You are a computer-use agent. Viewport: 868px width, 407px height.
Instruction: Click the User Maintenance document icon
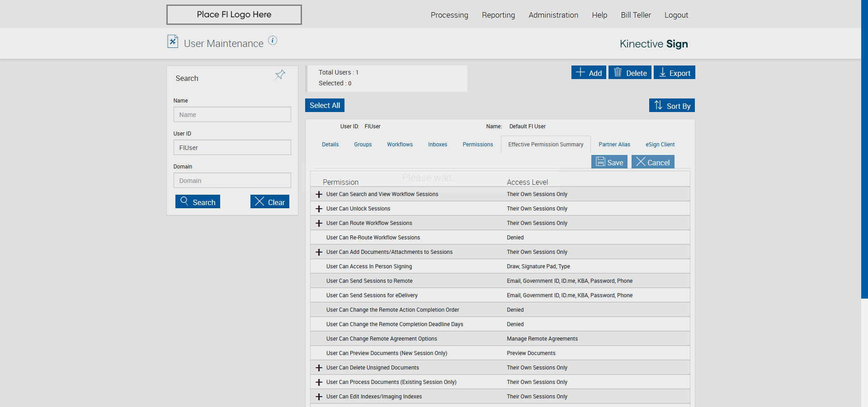pos(173,42)
